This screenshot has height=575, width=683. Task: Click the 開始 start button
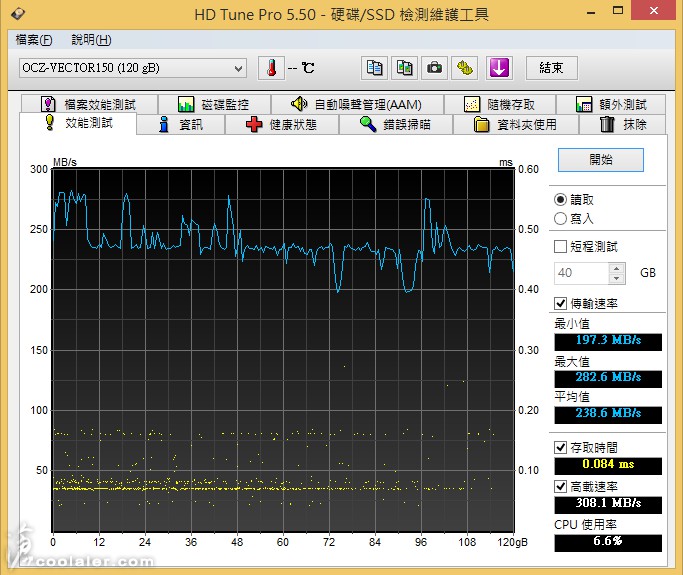(601, 160)
